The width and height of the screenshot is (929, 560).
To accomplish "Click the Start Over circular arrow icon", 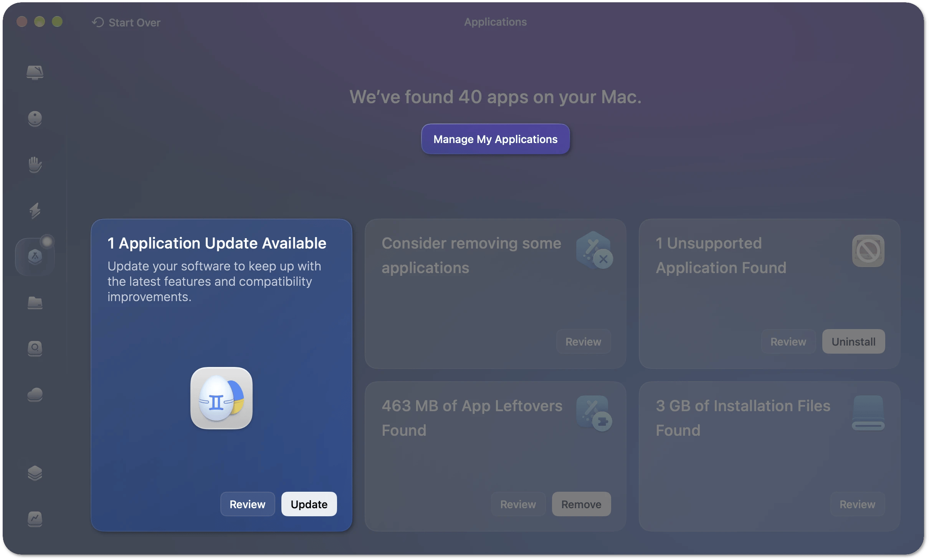I will [98, 22].
